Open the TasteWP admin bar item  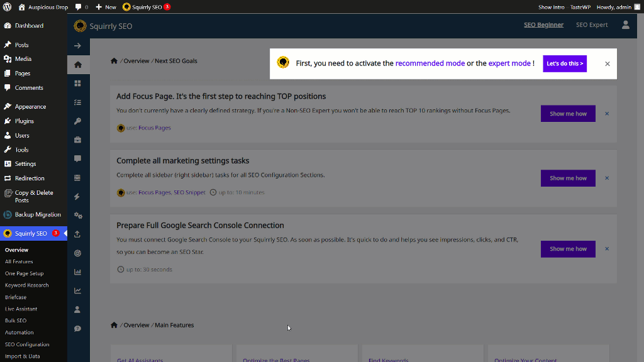580,7
